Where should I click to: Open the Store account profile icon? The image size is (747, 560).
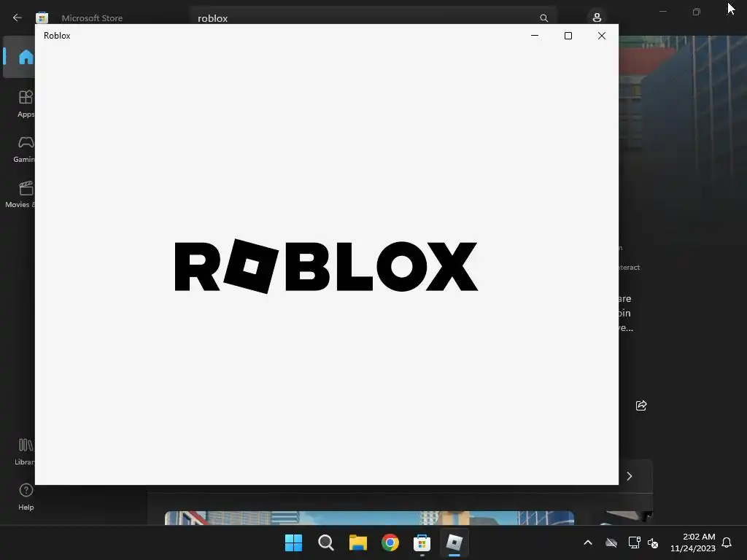coord(597,17)
